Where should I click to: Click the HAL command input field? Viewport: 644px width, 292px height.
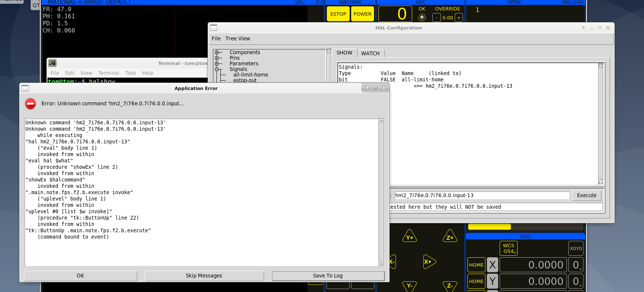482,195
